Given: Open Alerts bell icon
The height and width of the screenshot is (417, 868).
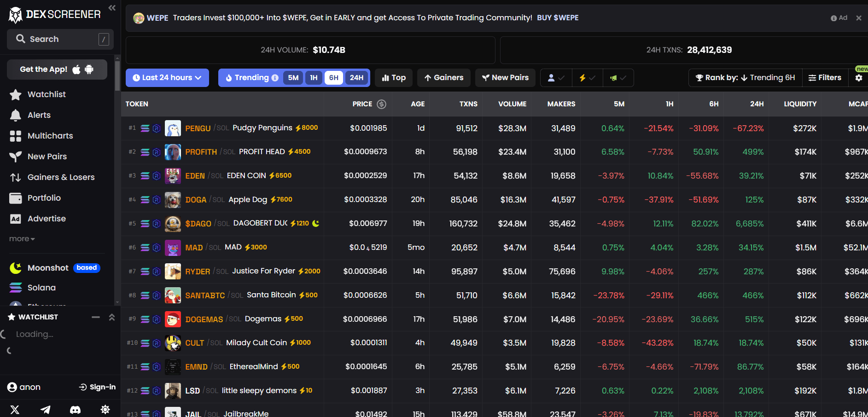Looking at the screenshot, I should [x=16, y=115].
